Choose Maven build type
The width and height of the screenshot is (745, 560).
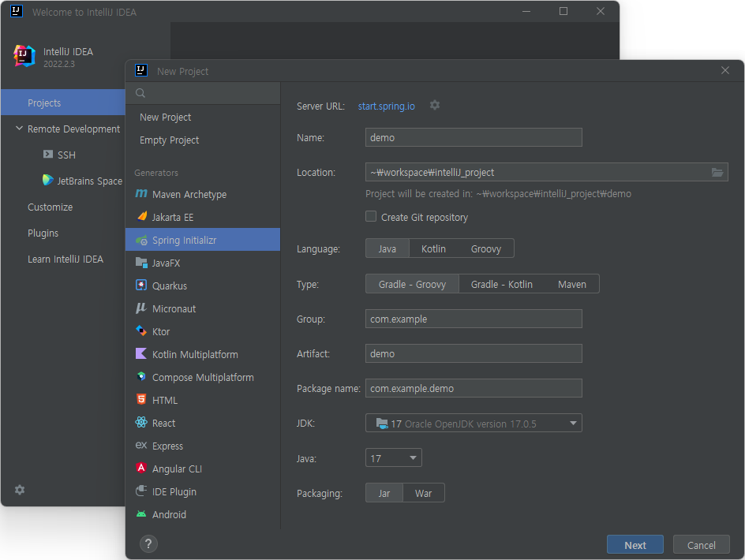tap(571, 284)
